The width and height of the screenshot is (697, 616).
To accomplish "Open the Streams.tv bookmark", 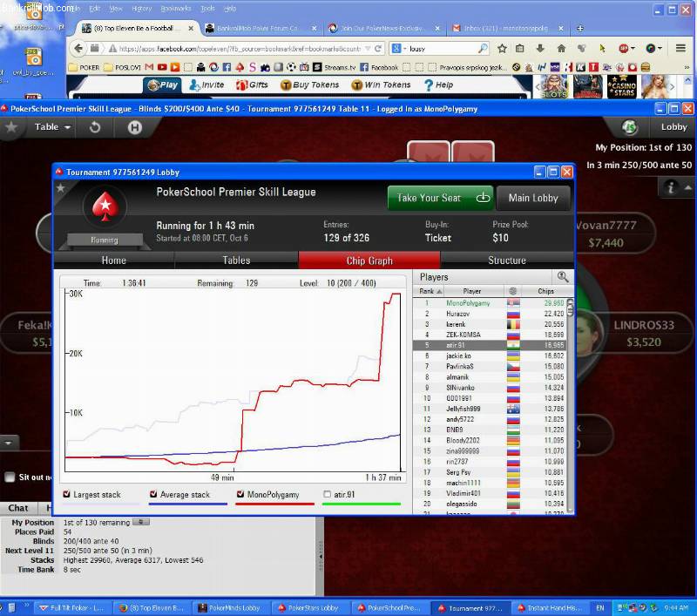I will click(335, 68).
